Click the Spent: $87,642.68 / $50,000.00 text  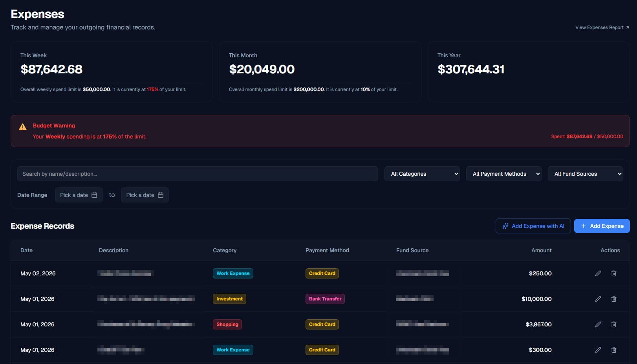(x=587, y=136)
